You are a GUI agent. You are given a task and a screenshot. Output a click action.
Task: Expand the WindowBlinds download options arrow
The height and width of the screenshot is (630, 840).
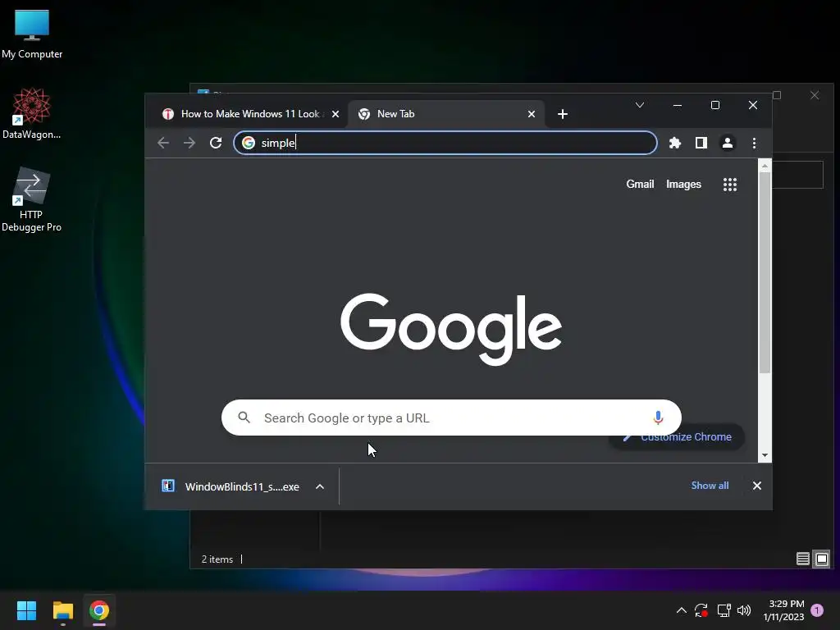320,486
